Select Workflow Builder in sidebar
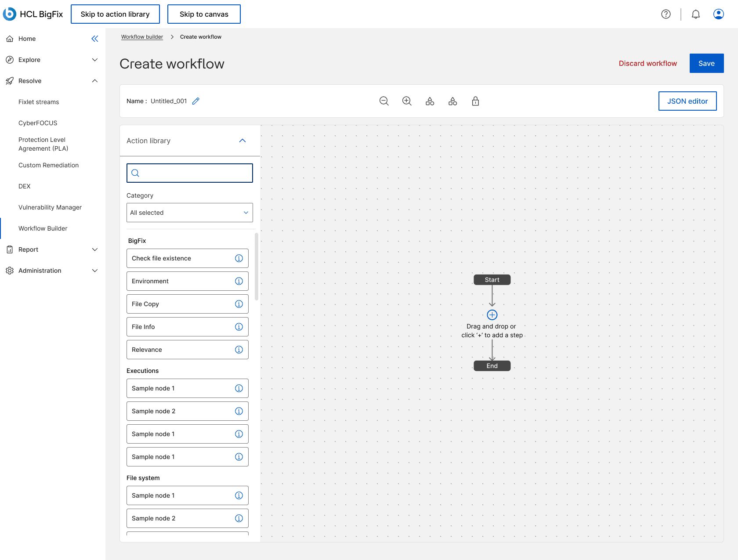The image size is (738, 560). click(x=43, y=228)
